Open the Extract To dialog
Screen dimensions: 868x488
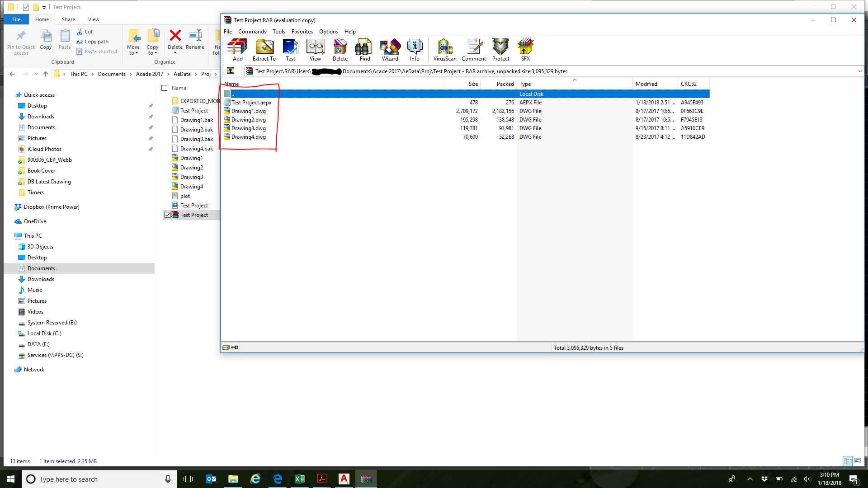[264, 50]
